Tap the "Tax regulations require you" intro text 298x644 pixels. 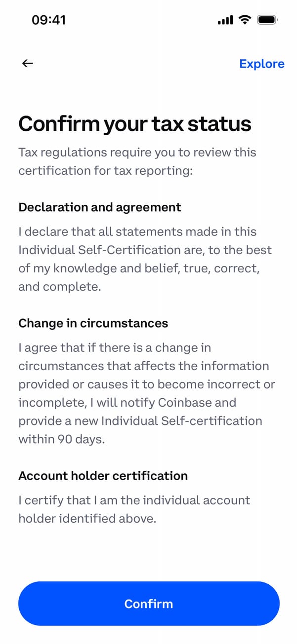pos(137,152)
